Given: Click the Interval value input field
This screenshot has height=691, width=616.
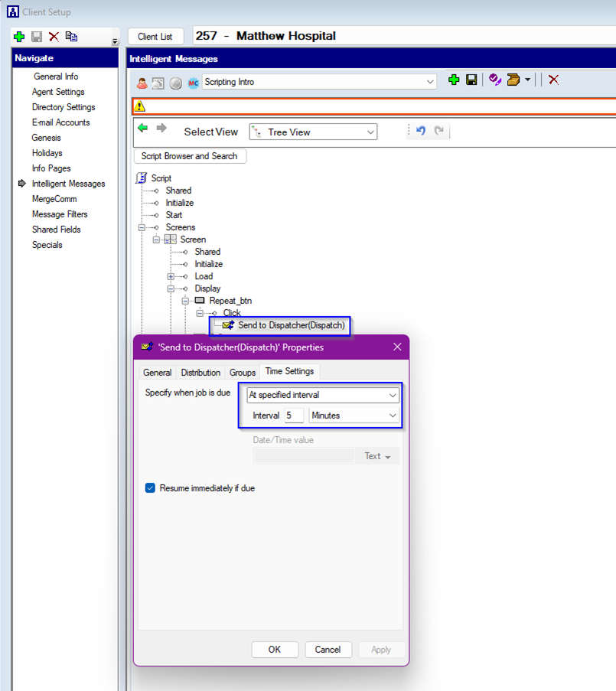Looking at the screenshot, I should point(293,416).
